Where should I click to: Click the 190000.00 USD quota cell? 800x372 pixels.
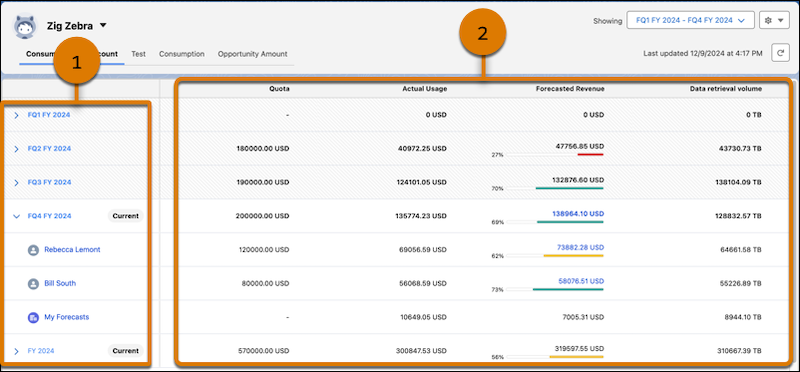pyautogui.click(x=263, y=182)
